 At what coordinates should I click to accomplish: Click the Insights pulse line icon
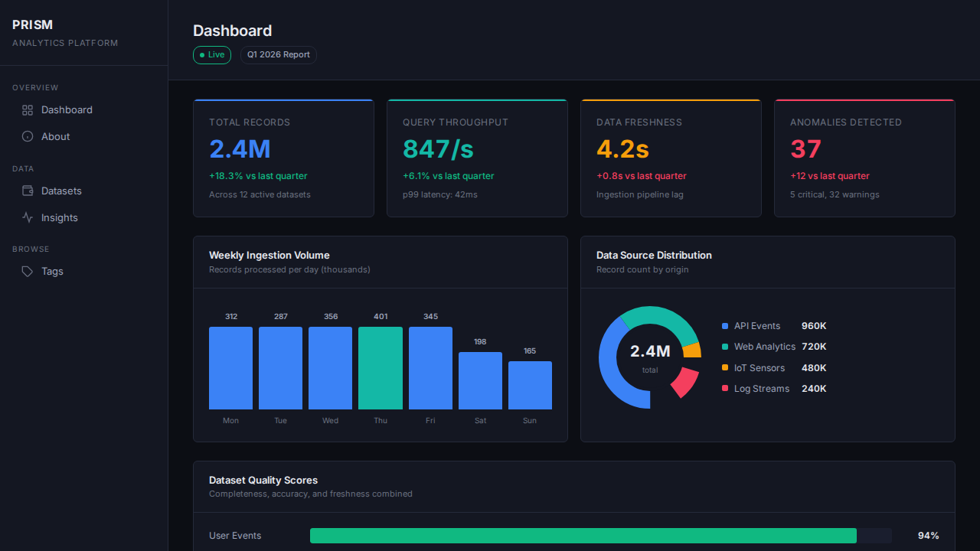point(28,218)
